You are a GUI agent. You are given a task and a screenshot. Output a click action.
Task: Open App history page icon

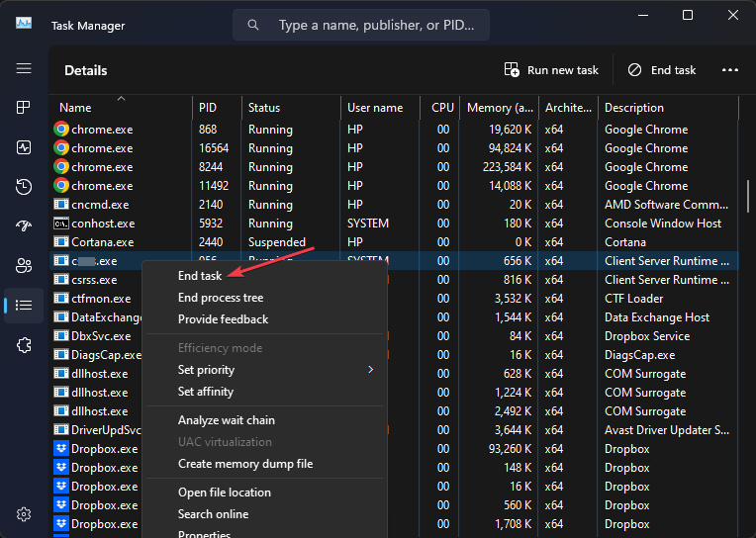click(x=24, y=187)
